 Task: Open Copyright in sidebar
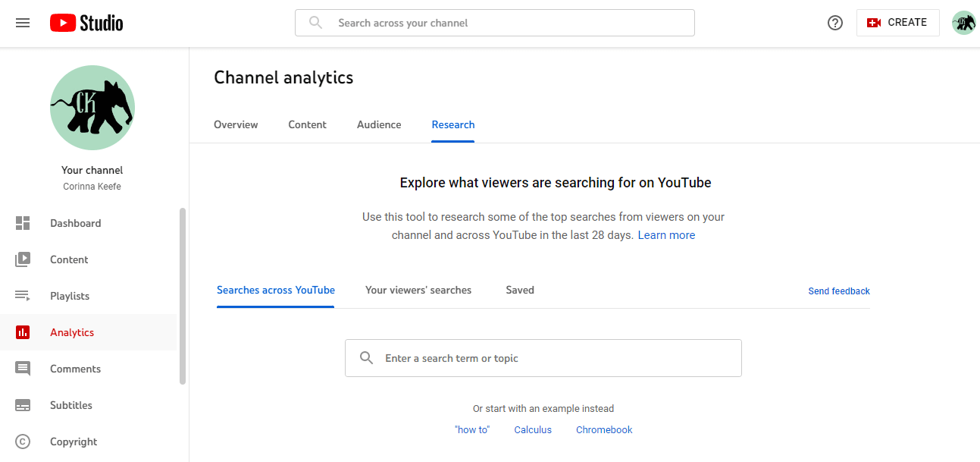coord(74,442)
